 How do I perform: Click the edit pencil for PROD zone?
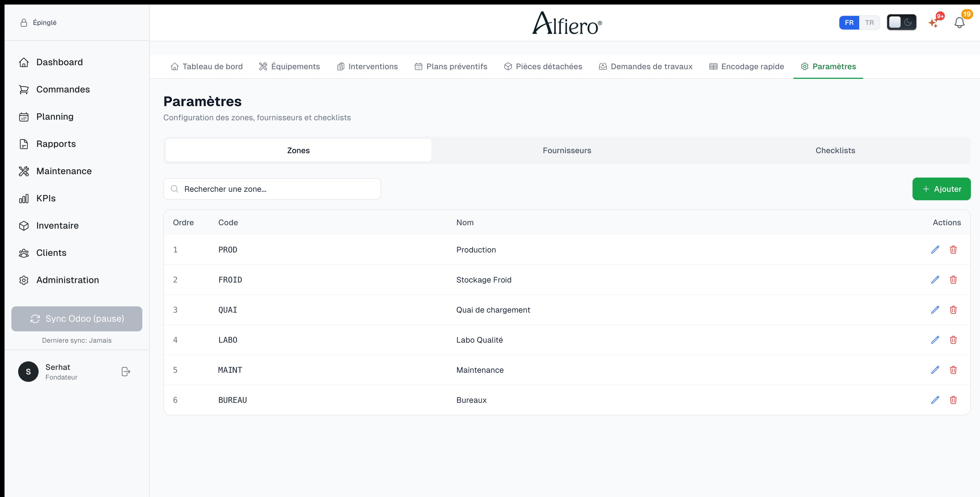click(935, 250)
